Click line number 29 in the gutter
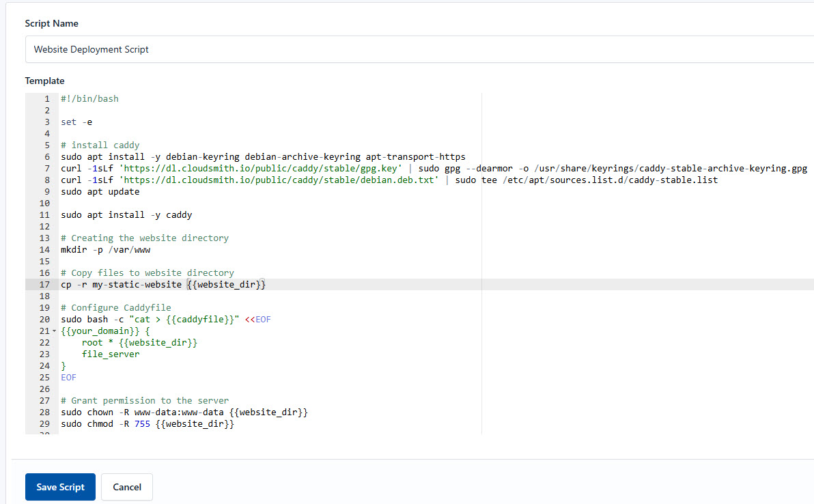The width and height of the screenshot is (814, 504). point(43,423)
